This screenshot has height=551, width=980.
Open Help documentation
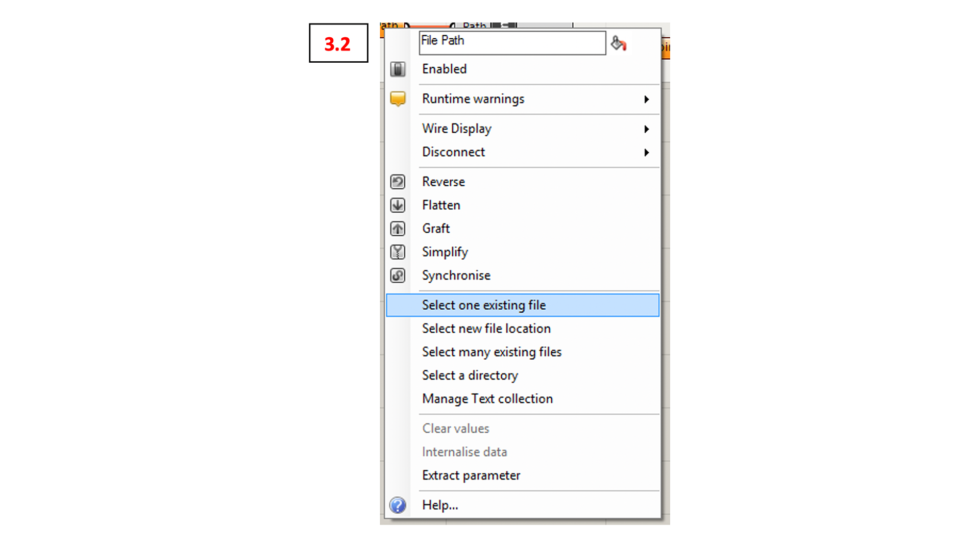click(441, 505)
